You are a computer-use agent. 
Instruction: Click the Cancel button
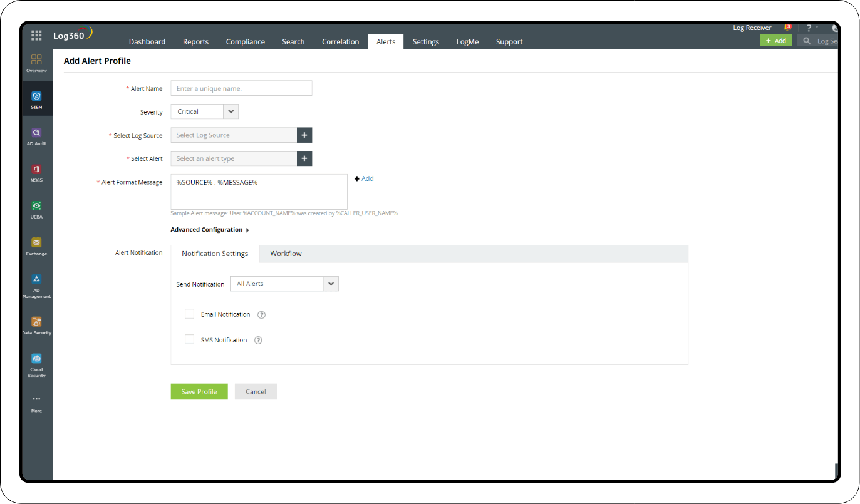click(256, 391)
